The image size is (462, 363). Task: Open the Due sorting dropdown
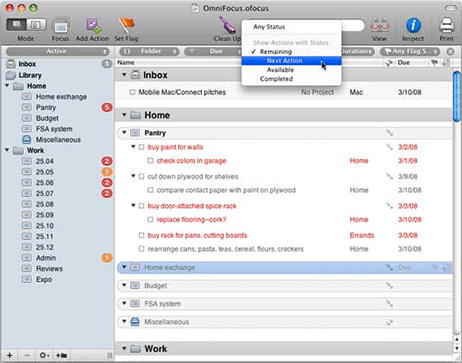(x=213, y=51)
